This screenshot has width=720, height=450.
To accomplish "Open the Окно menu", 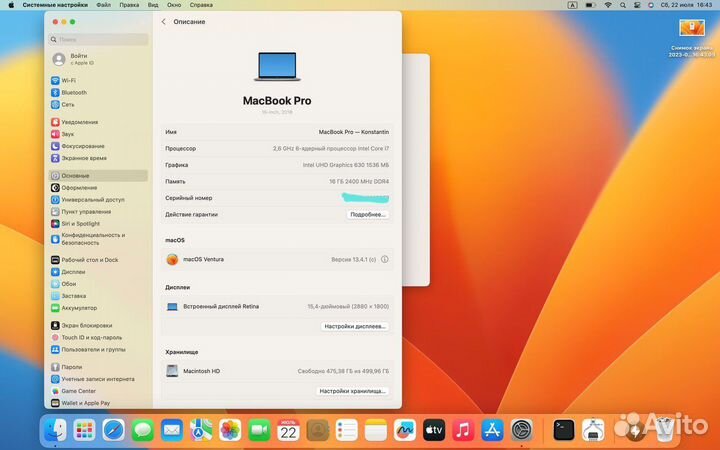I will (x=174, y=5).
